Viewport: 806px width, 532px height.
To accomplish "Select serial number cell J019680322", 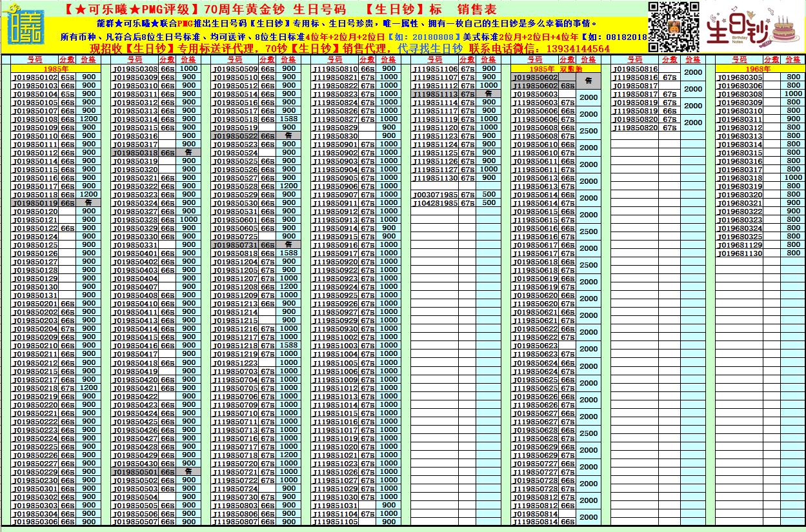I will [740, 212].
